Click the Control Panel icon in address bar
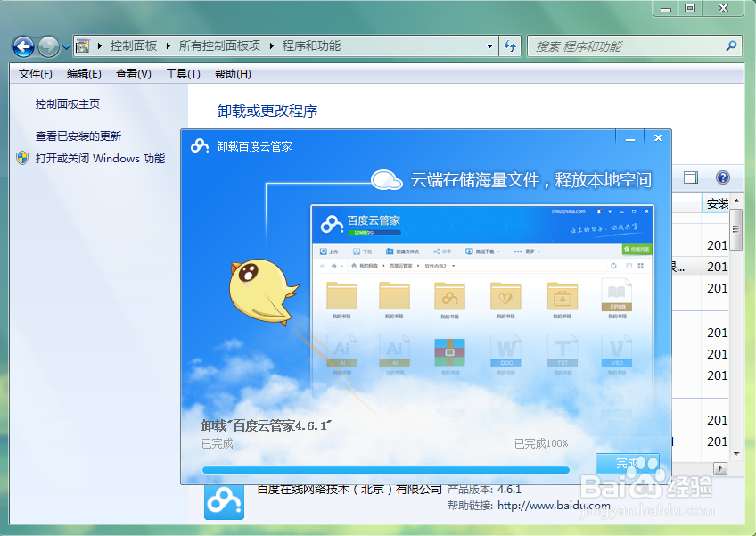Screen dimensions: 756x536 point(83,46)
